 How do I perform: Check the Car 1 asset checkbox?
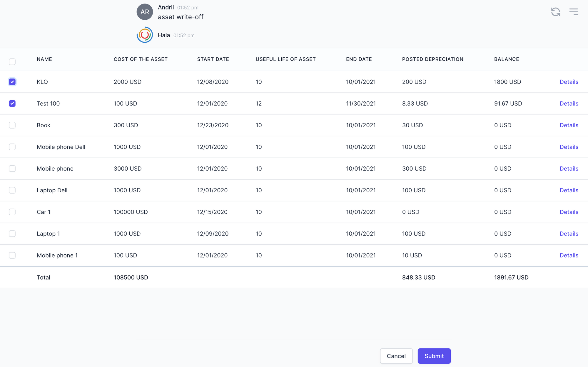(x=12, y=212)
